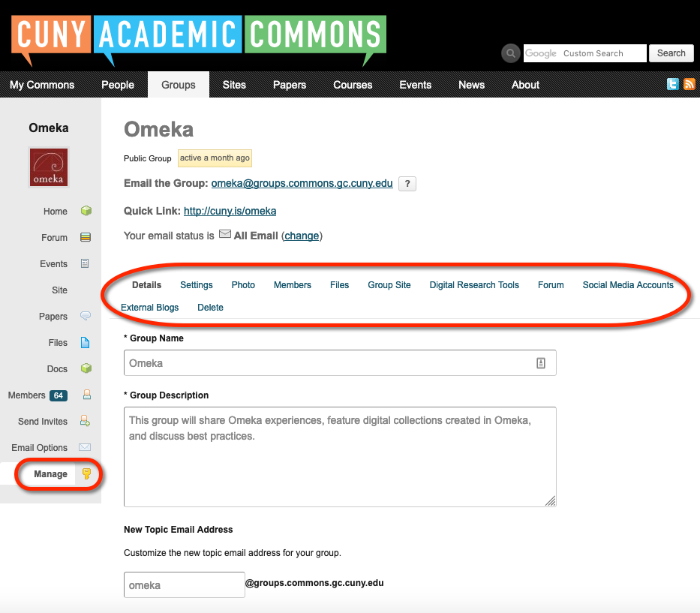
Task: Switch to the Photo manage tab
Action: (243, 285)
